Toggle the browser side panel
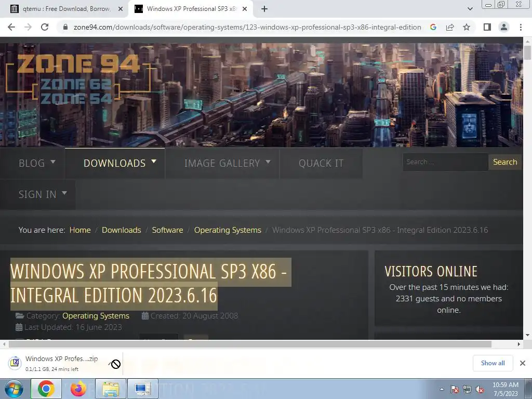The image size is (532, 399). point(487,27)
